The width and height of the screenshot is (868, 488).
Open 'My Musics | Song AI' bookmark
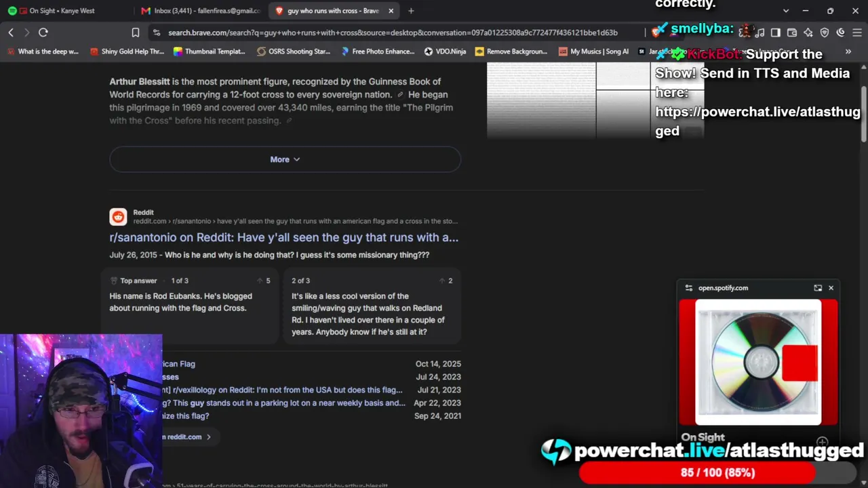click(593, 52)
